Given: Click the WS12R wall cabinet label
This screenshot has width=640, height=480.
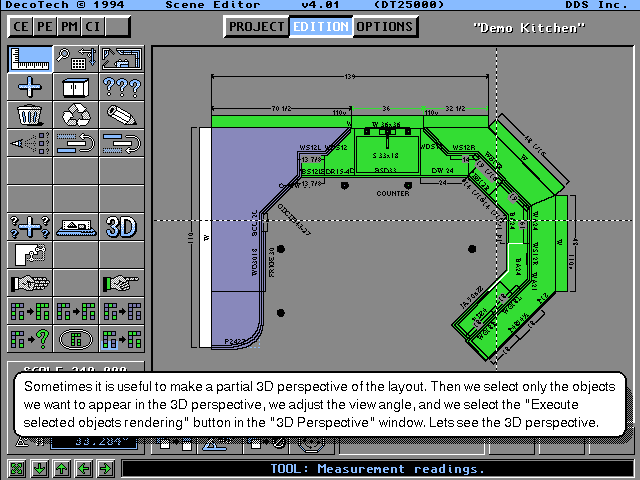Looking at the screenshot, I should [464, 147].
